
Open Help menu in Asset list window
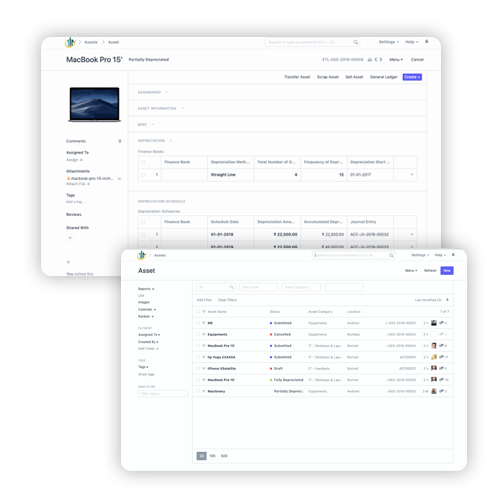coord(440,255)
